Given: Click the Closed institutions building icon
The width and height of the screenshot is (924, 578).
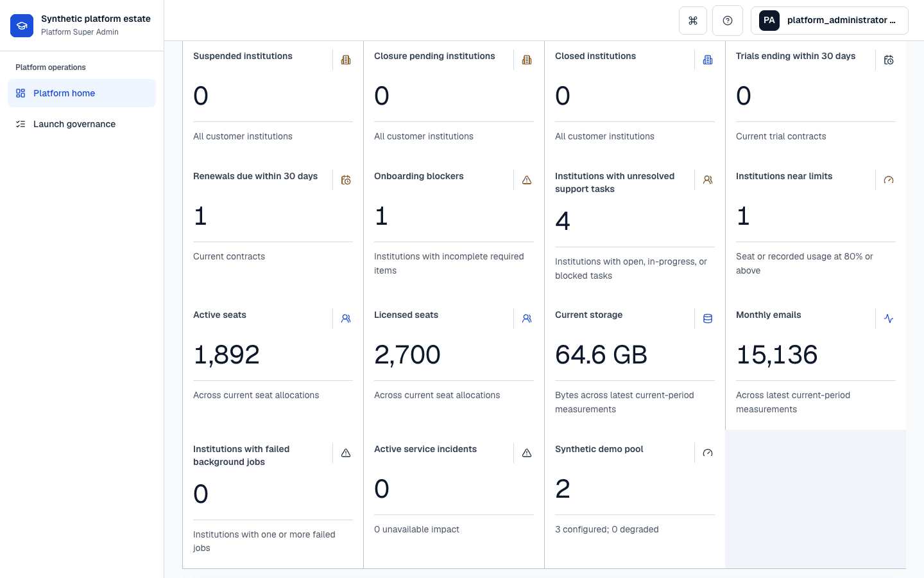Looking at the screenshot, I should click(x=708, y=60).
